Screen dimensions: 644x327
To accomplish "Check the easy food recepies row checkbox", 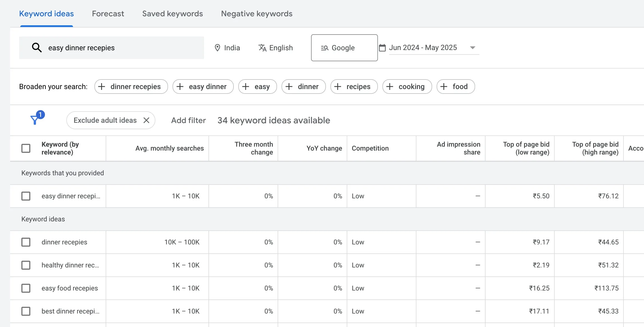I will click(x=26, y=288).
